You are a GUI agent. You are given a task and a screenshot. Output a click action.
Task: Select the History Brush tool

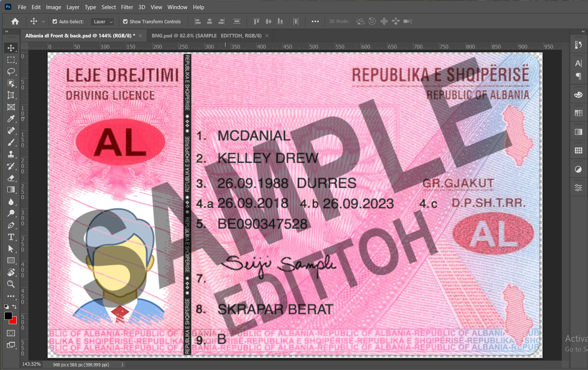11,166
